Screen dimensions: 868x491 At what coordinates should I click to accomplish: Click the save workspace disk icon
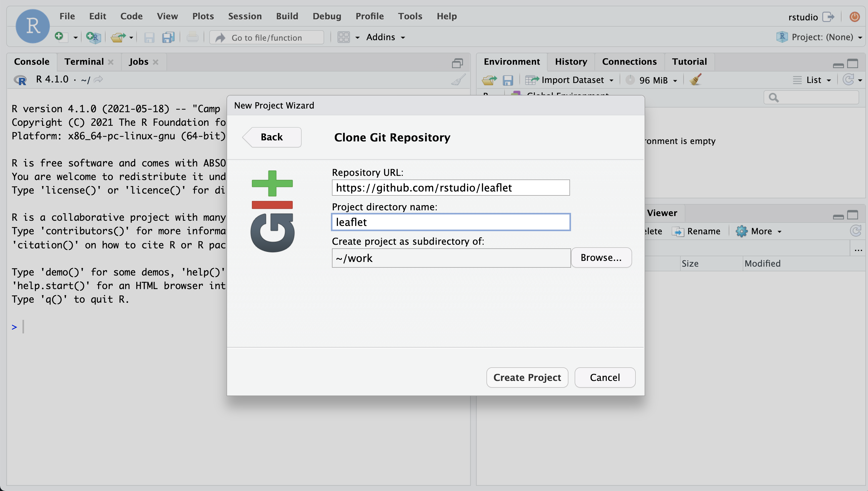tap(508, 80)
